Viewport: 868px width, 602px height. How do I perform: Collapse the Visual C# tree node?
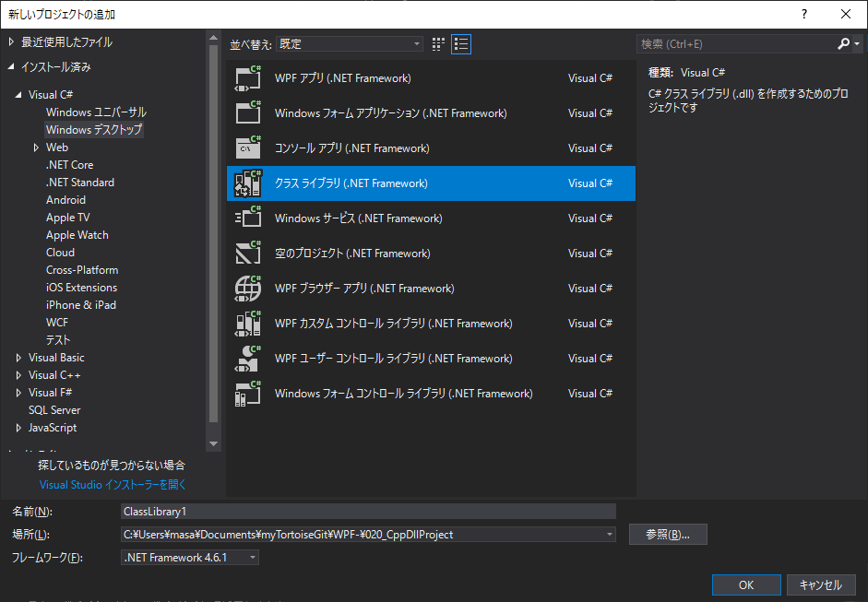(18, 95)
